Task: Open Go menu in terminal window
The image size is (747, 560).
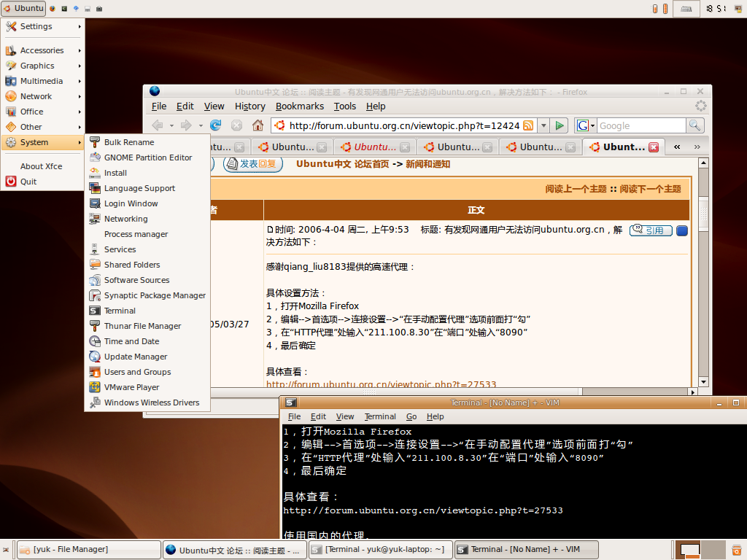Action: [411, 416]
